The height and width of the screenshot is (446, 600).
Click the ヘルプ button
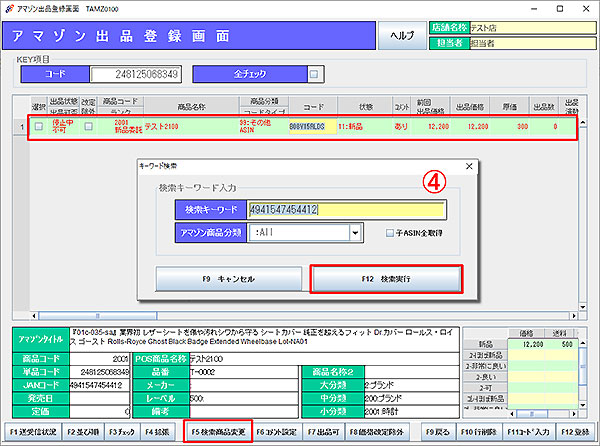399,34
